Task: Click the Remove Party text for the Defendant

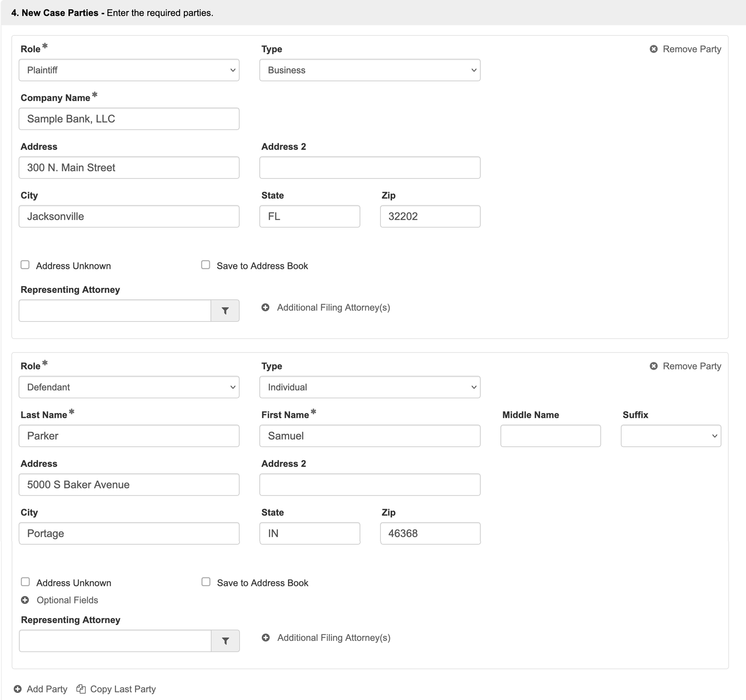Action: point(692,366)
